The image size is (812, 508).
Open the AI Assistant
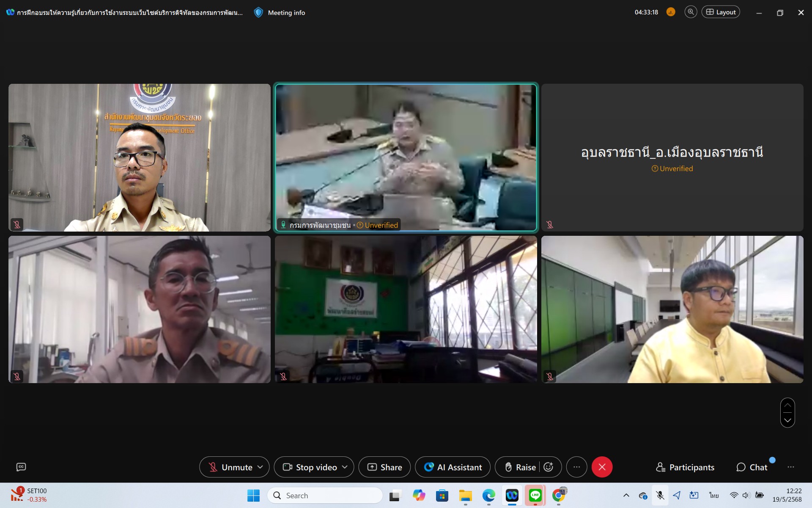pos(453,467)
